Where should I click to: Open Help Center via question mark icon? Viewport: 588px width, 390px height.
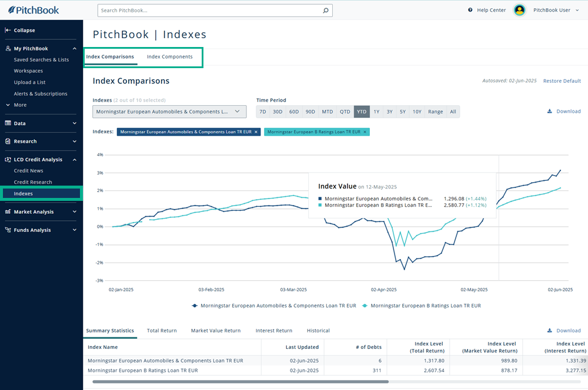[470, 10]
